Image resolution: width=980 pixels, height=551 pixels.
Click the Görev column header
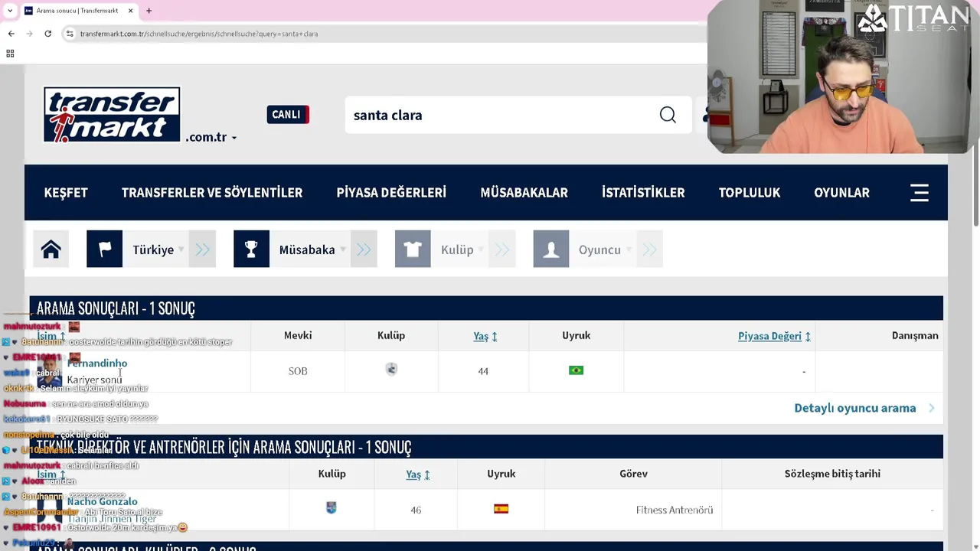(x=634, y=474)
